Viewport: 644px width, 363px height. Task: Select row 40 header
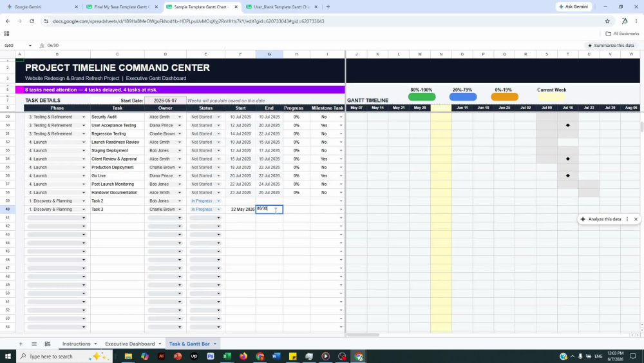(x=7, y=210)
